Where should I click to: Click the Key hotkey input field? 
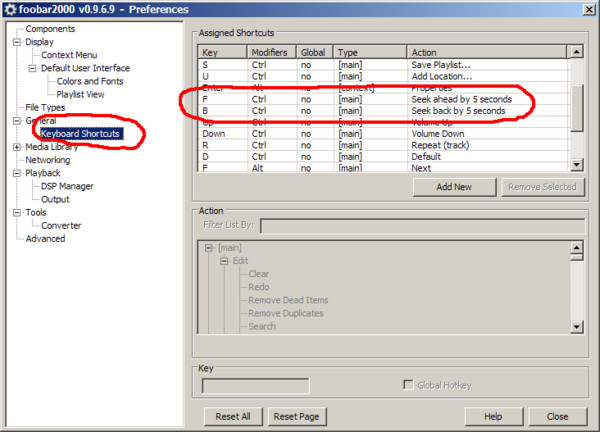(256, 386)
